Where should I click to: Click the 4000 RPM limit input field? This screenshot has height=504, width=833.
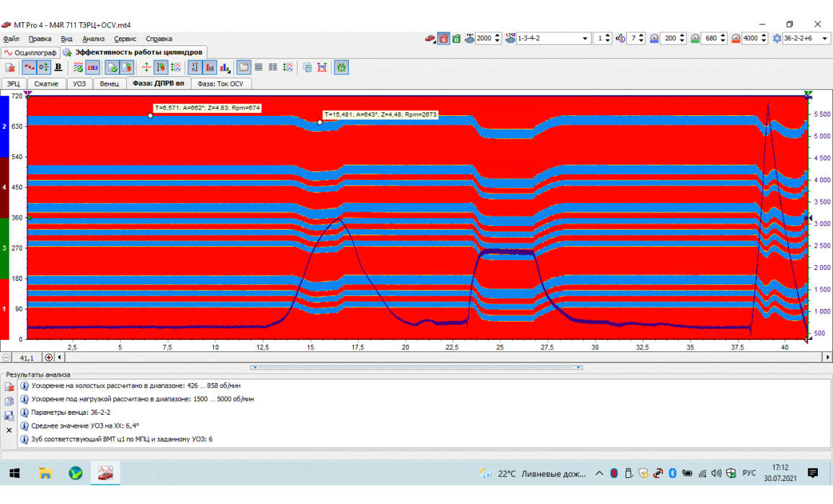point(750,38)
